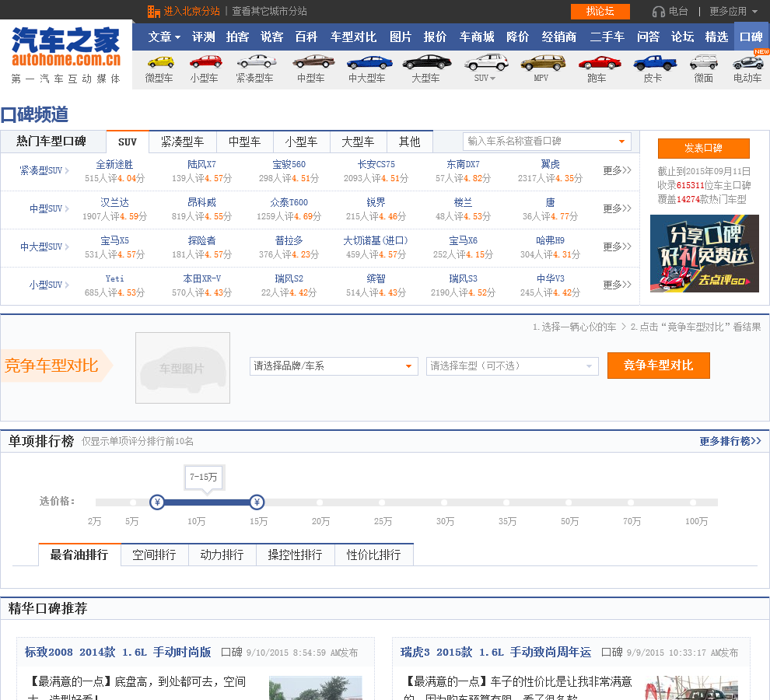Select the 中大型车 blue car icon
Image resolution: width=770 pixels, height=700 pixels.
(x=369, y=63)
